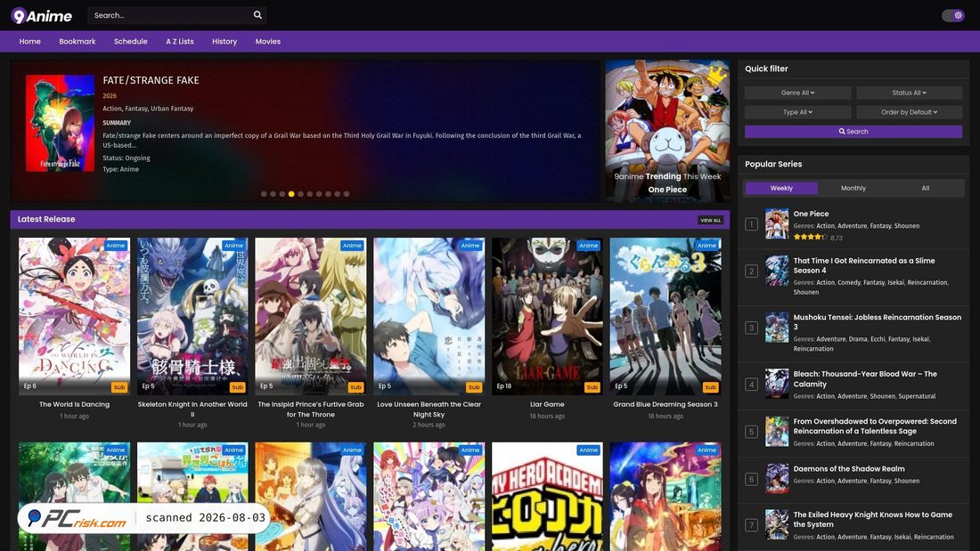Open the Movies menu item
Image resolution: width=980 pixels, height=551 pixels.
click(x=267, y=41)
